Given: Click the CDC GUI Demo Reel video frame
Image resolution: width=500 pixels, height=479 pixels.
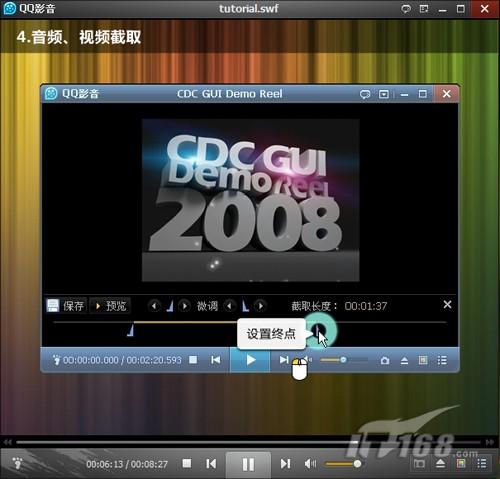Looking at the screenshot, I should pyautogui.click(x=251, y=200).
